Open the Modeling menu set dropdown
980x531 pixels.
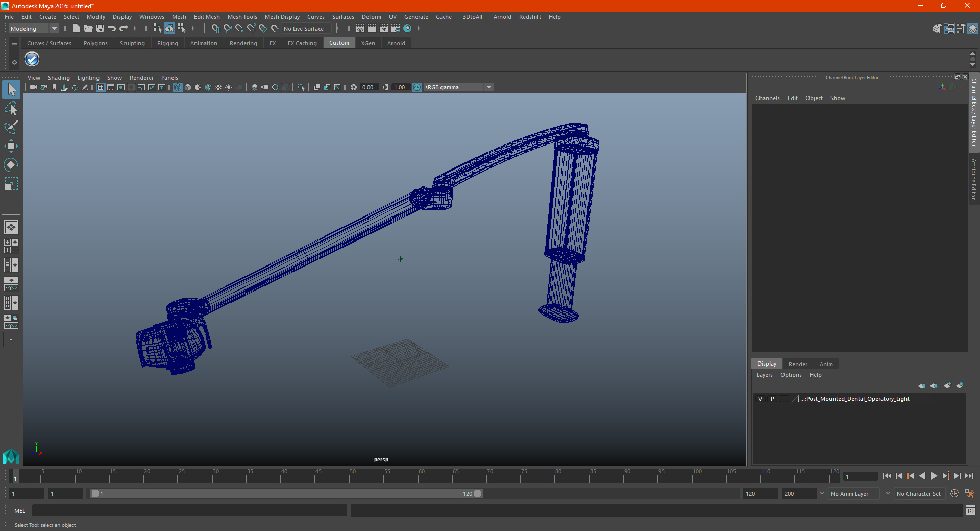(x=34, y=29)
